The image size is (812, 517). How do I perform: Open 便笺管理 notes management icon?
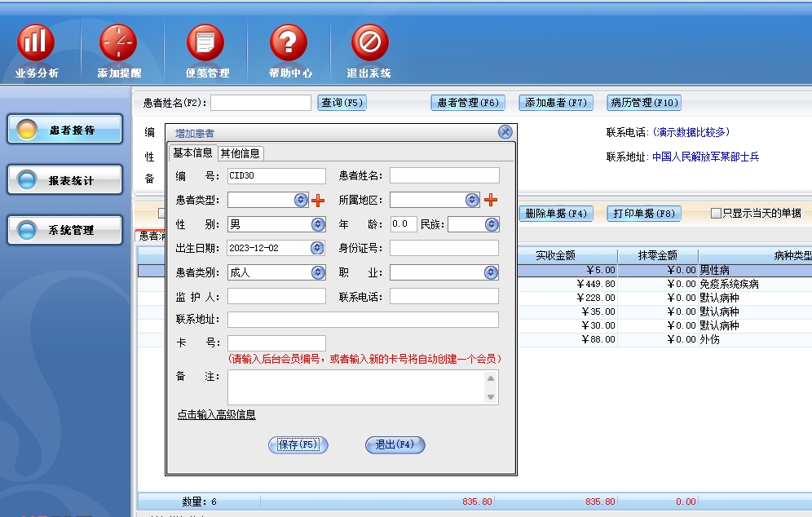click(x=205, y=42)
